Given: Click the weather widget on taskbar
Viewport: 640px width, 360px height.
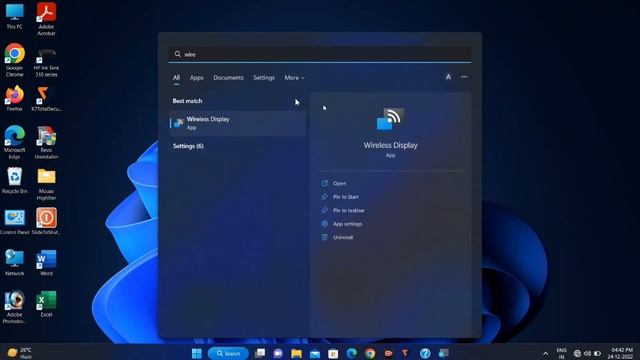Looking at the screenshot, I should [x=20, y=353].
